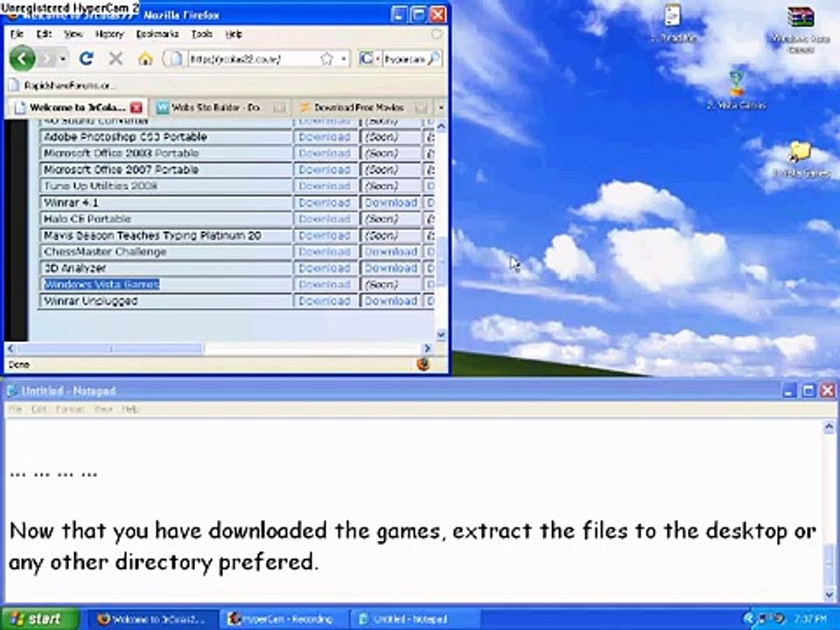Switch to Welcome to JrColas taskbar button

pyautogui.click(x=152, y=619)
